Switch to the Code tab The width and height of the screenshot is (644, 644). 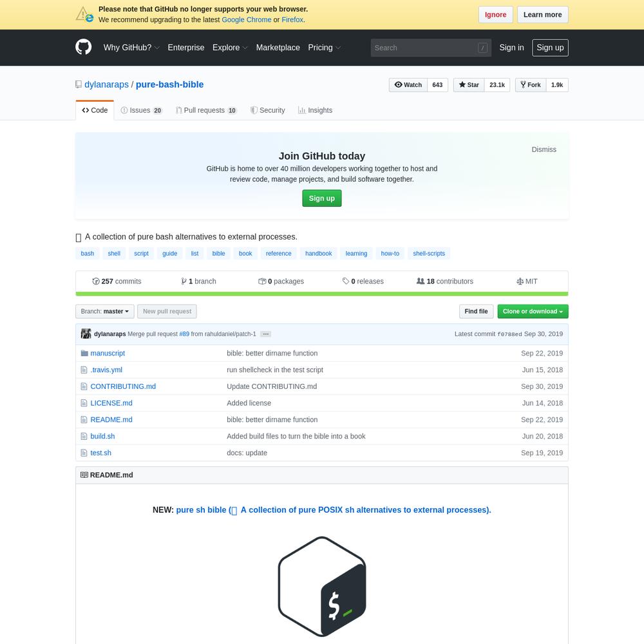pyautogui.click(x=95, y=110)
